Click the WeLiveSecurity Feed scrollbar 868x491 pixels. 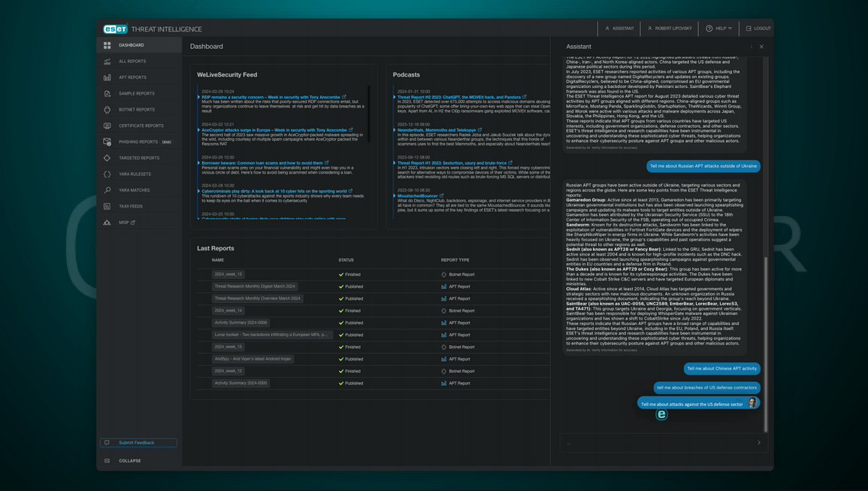click(369, 114)
